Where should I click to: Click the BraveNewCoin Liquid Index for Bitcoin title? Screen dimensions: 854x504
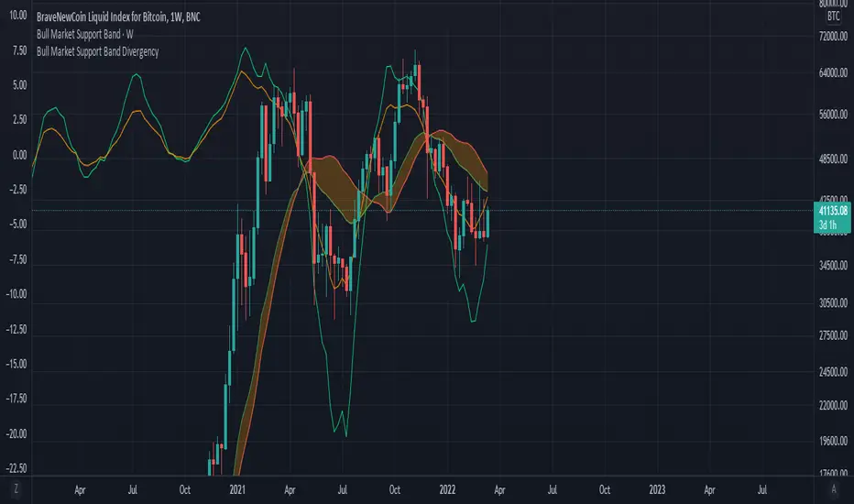(118, 16)
